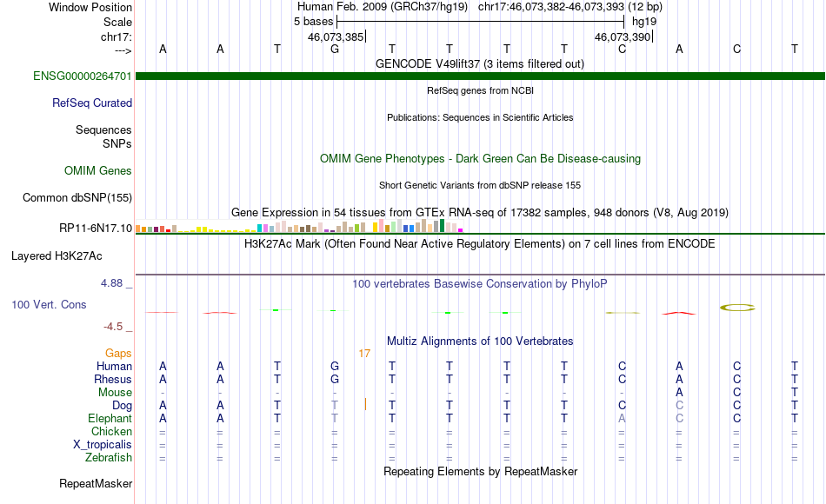The width and height of the screenshot is (826, 504).
Task: Click the Sequences track label
Action: point(103,130)
